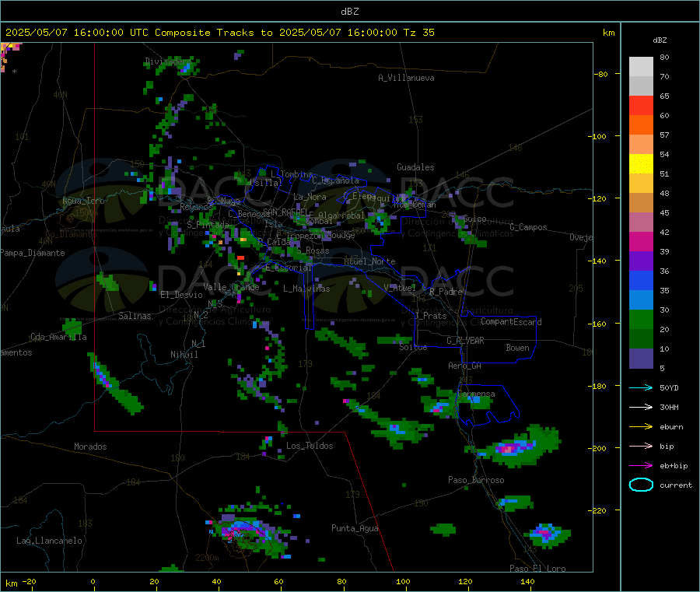
Task: Click the 'km' unit label at top right
Action: (x=608, y=33)
